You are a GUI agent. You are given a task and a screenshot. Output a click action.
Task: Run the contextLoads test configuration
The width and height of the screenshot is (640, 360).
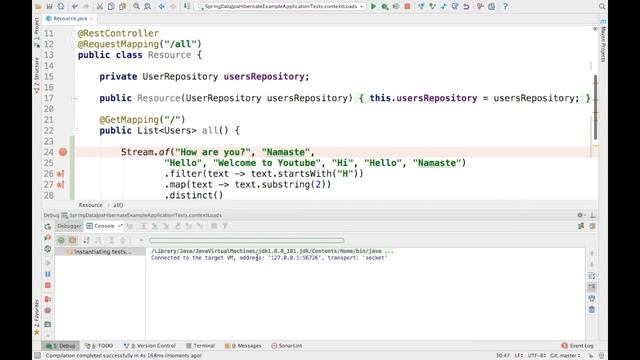pos(373,6)
